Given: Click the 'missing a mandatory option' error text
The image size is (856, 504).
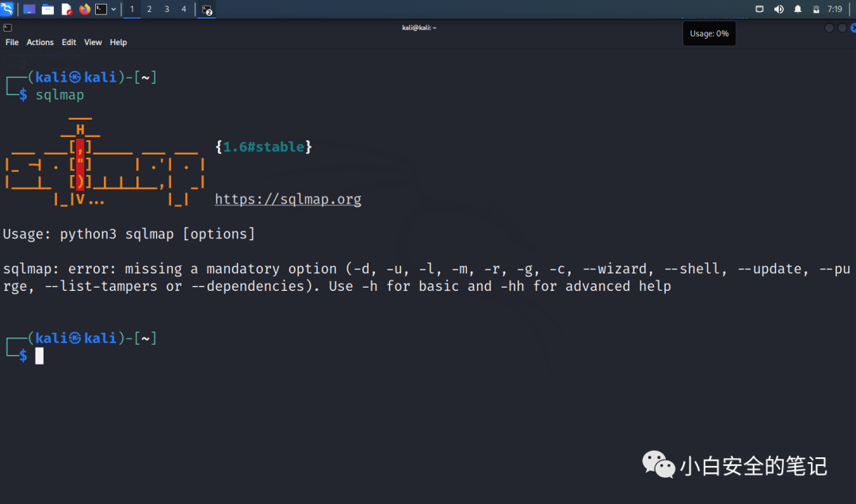Looking at the screenshot, I should (231, 269).
